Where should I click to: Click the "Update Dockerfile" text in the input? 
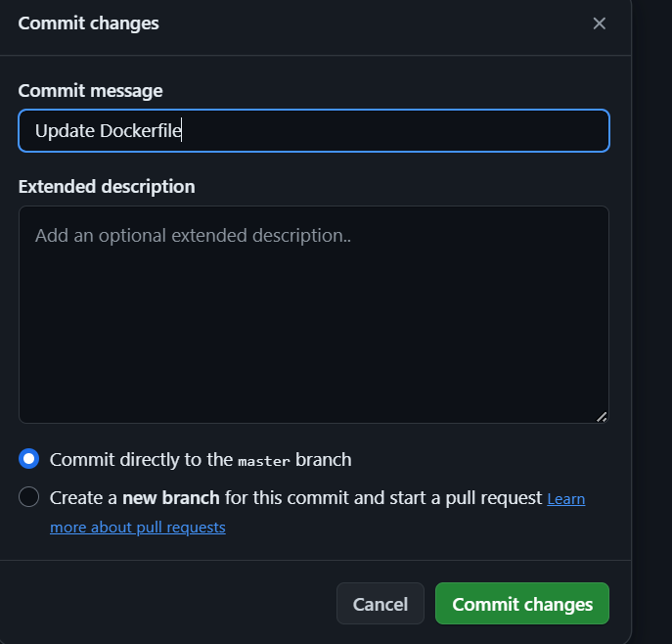(x=108, y=130)
